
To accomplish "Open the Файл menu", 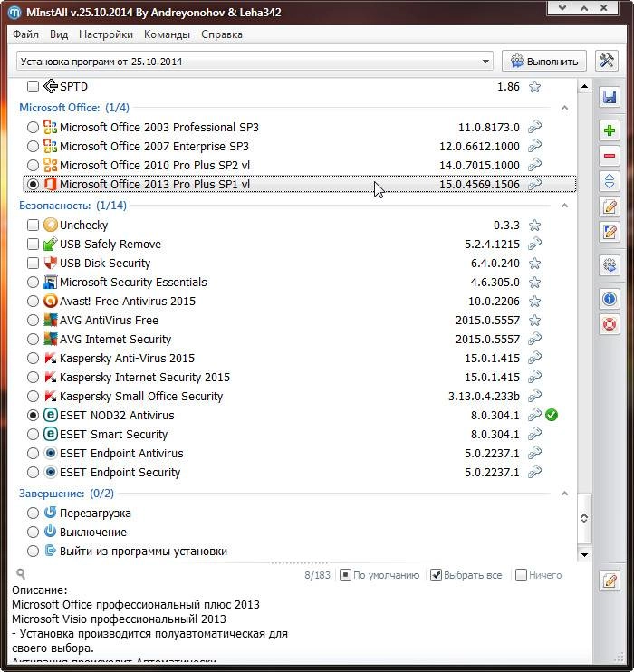I will [x=25, y=34].
